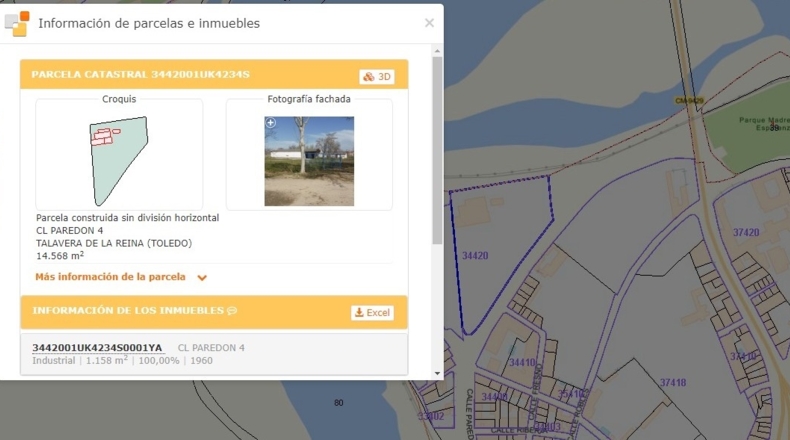Click the catastro logo icon in dialog header
This screenshot has height=440, width=790.
point(17,24)
